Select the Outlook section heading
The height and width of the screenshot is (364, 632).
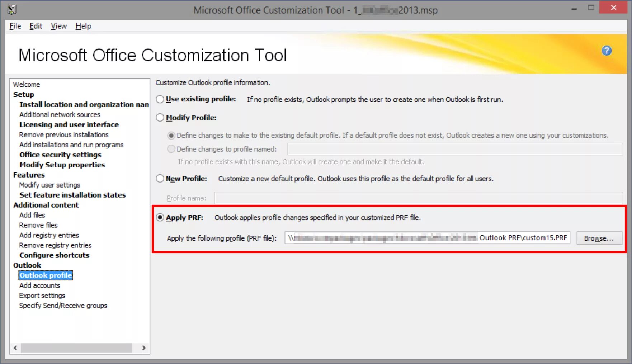coord(27,265)
